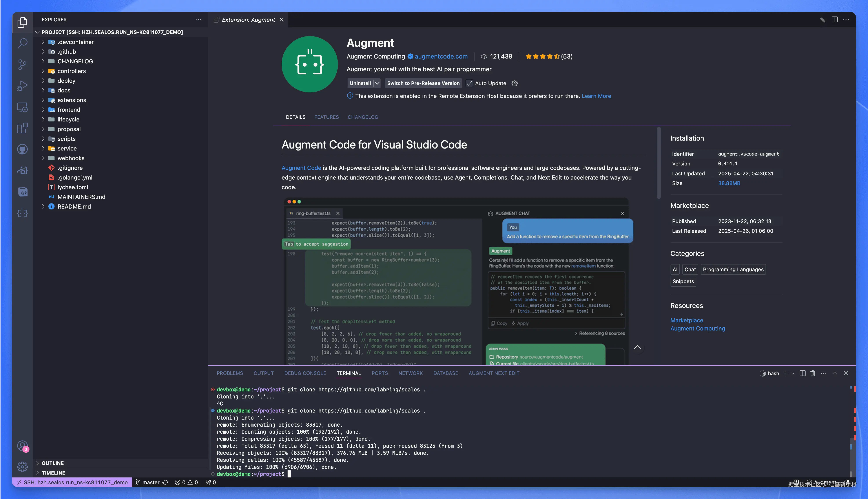Open the Extensions view icon
This screenshot has height=499, width=868.
[22, 128]
